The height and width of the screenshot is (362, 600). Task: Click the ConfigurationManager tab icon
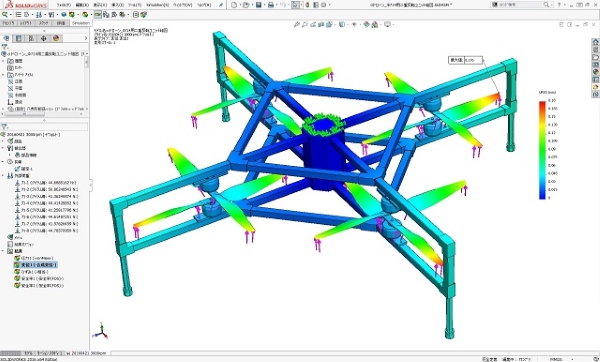tap(31, 38)
